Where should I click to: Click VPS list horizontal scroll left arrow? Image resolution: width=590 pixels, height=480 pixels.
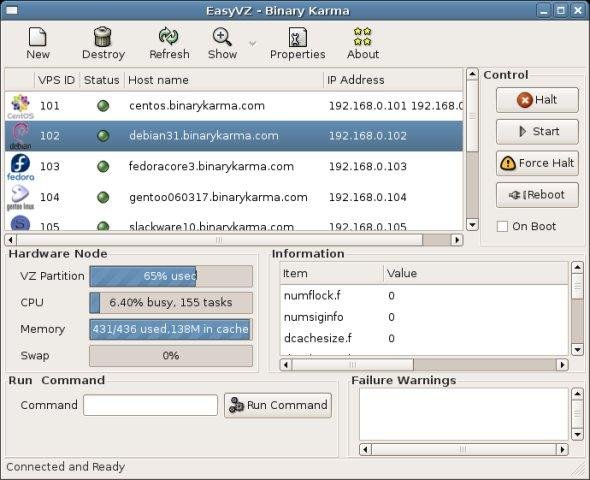point(11,240)
